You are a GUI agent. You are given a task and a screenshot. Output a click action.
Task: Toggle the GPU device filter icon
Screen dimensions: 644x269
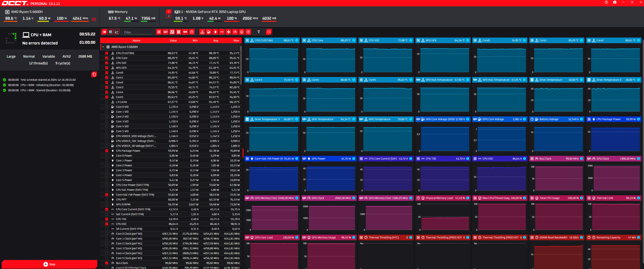166,32
